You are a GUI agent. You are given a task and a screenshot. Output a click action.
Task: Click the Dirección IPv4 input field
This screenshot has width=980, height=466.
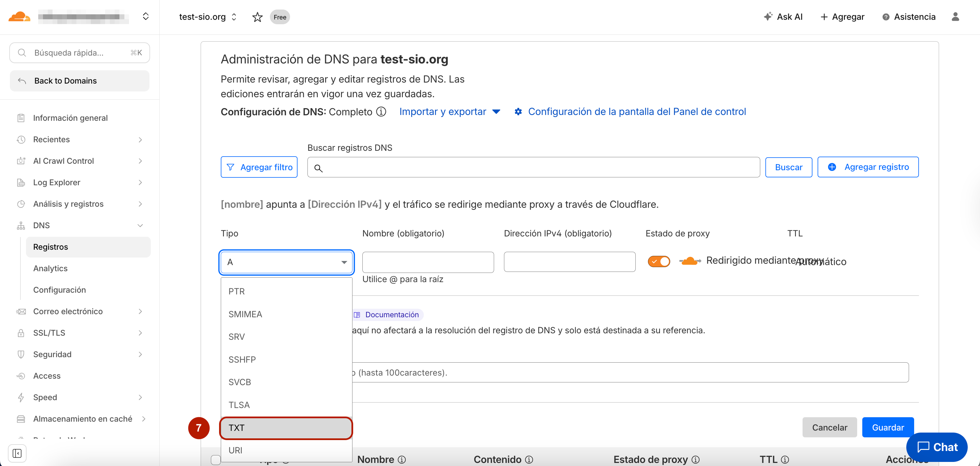(x=569, y=262)
